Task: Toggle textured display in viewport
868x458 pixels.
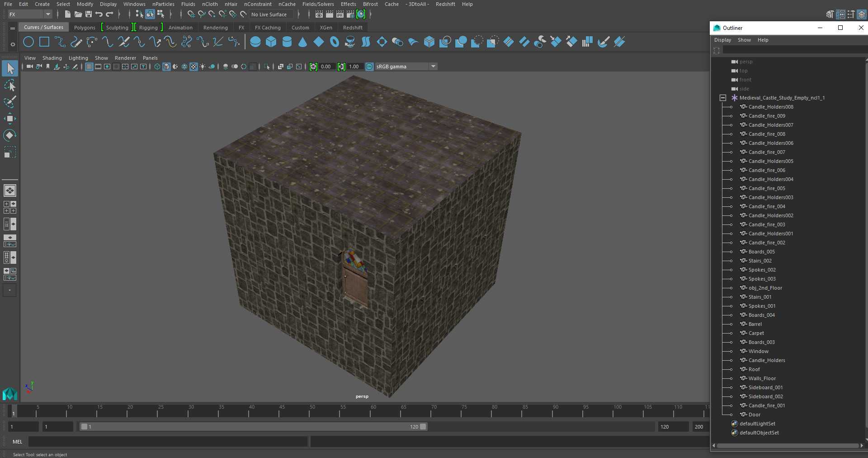Action: 193,67
